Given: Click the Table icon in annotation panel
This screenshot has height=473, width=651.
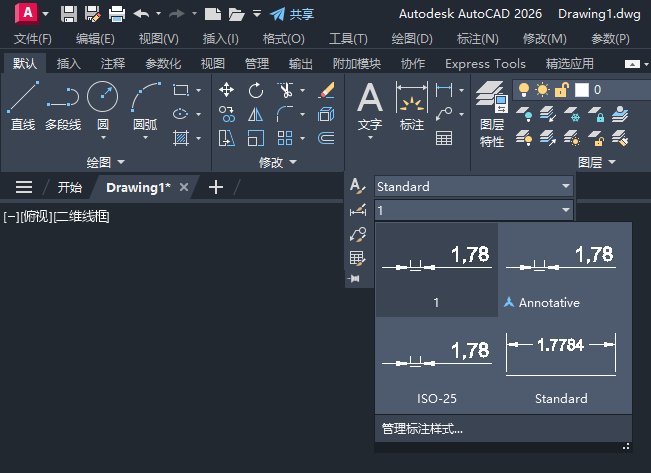Looking at the screenshot, I should [x=444, y=138].
